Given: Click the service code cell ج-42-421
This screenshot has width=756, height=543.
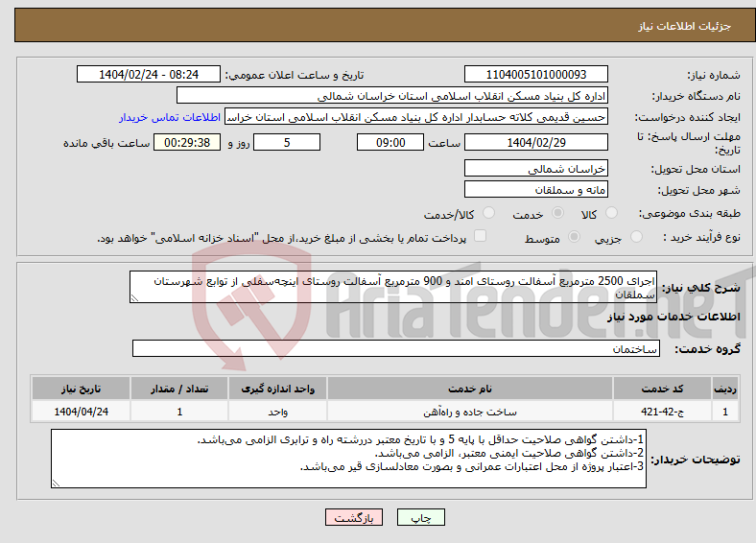Looking at the screenshot, I should tap(663, 412).
